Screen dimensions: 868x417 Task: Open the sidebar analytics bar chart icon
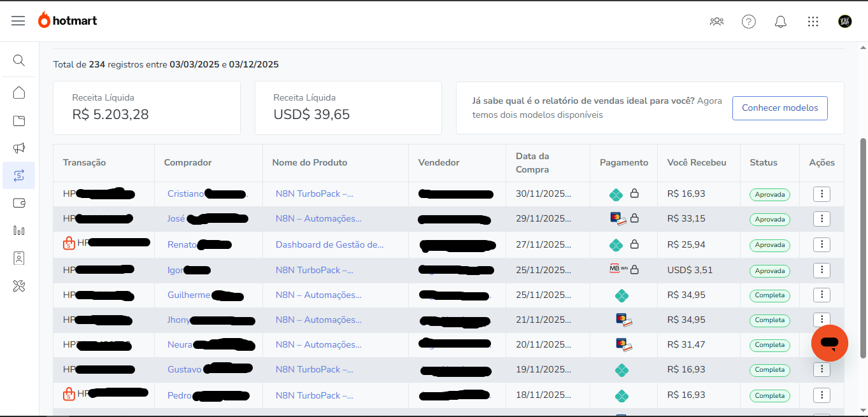click(x=19, y=230)
